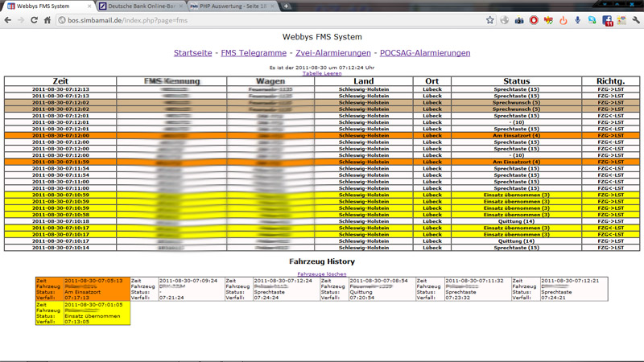Image resolution: width=644 pixels, height=362 pixels.
Task: Click the microphone extension icon
Action: [x=578, y=20]
